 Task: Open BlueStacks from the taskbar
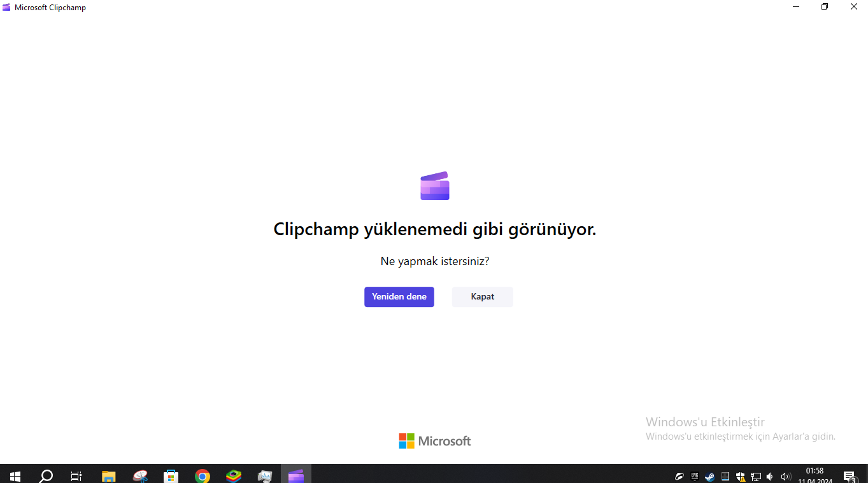click(x=234, y=476)
